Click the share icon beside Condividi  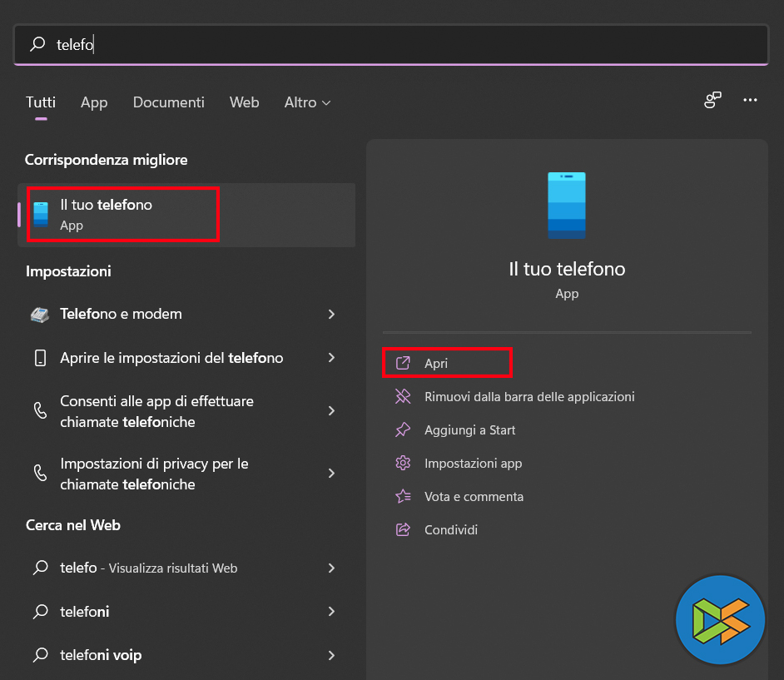pos(403,530)
